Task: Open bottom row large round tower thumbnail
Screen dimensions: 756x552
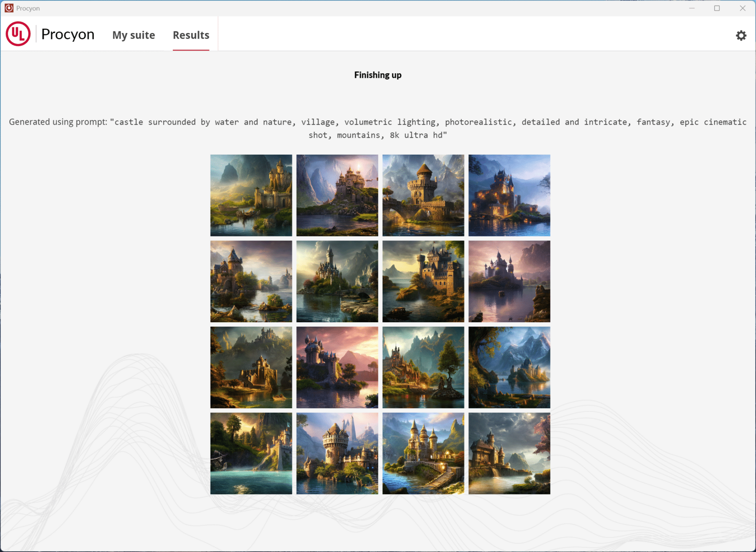Action: (337, 453)
